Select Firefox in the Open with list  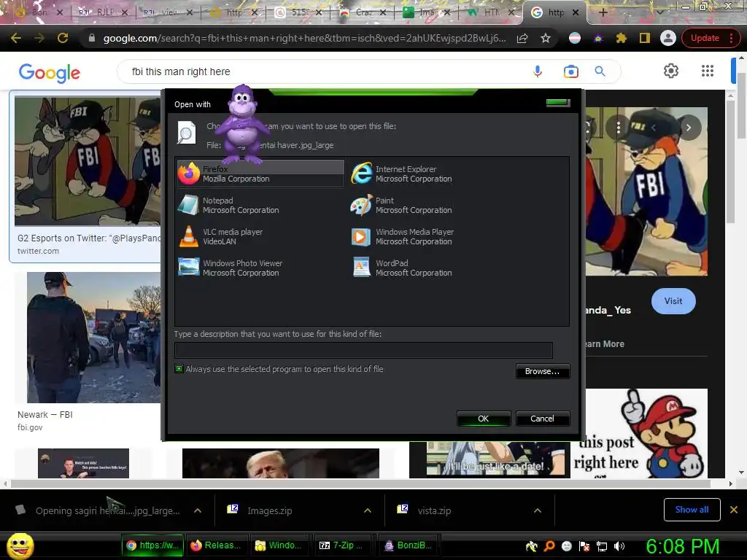click(x=260, y=174)
